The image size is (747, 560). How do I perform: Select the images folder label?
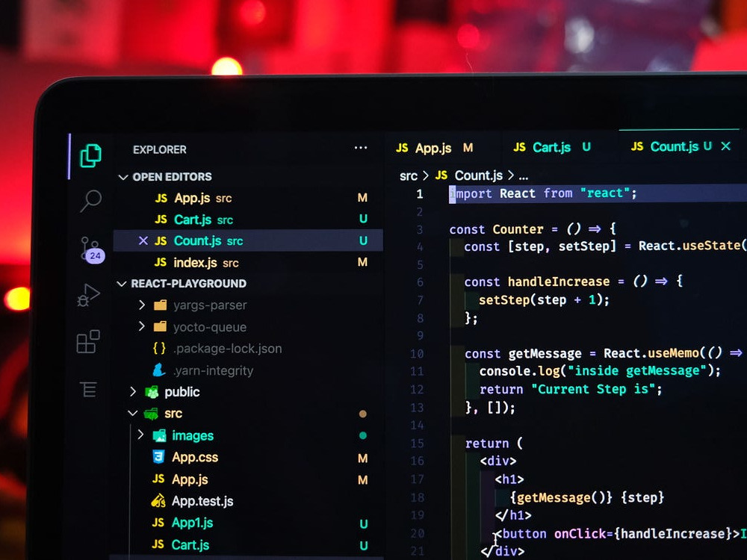[193, 436]
